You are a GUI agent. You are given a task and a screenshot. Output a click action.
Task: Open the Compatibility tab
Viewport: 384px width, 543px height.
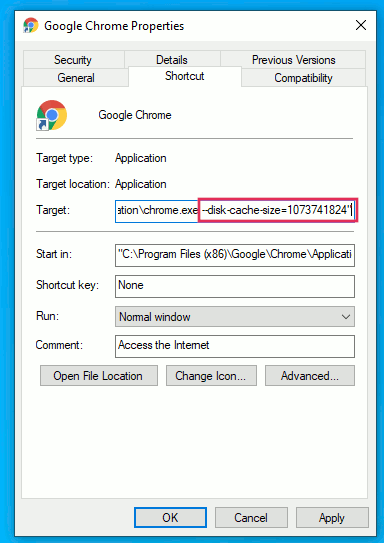click(303, 78)
